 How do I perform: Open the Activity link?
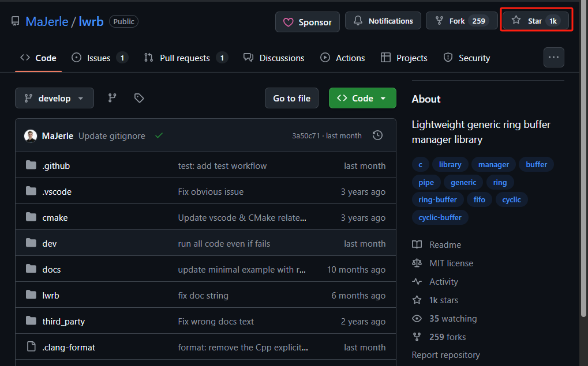(435, 282)
